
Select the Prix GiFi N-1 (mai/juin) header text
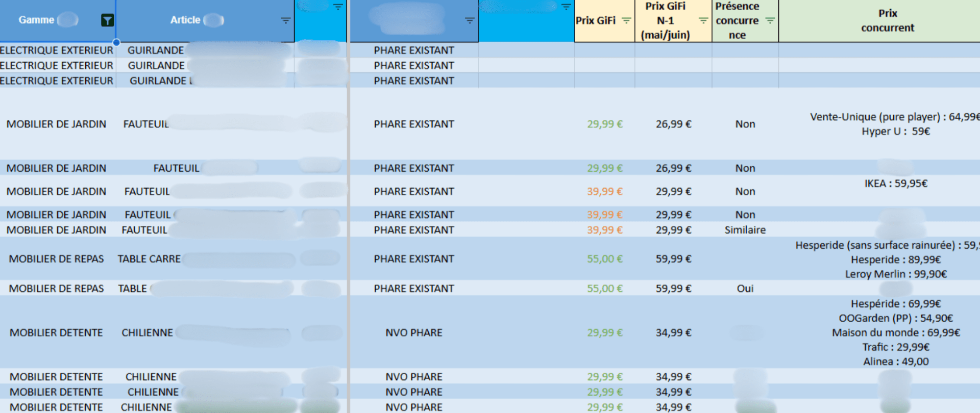[665, 21]
